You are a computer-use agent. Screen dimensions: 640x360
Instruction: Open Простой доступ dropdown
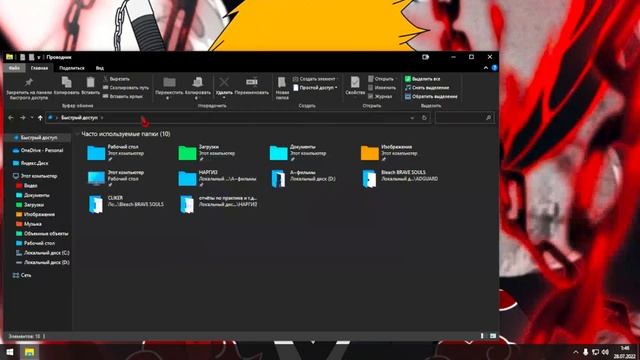315,88
